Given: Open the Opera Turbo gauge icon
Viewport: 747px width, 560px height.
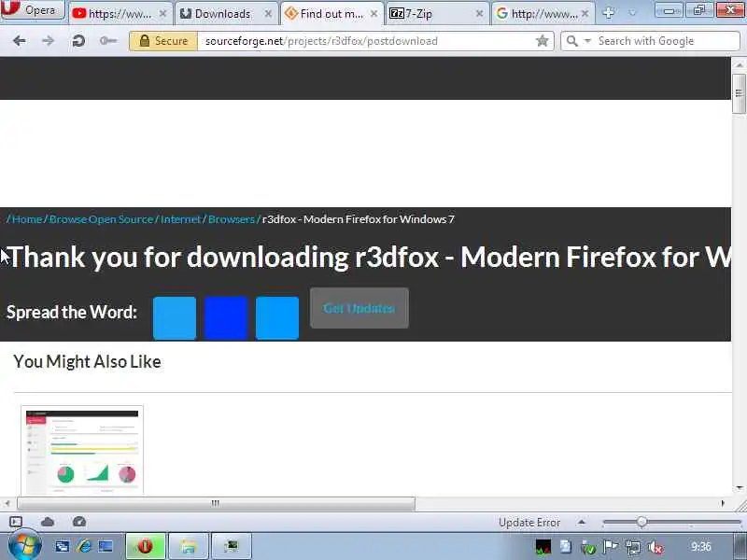Looking at the screenshot, I should coord(79,522).
